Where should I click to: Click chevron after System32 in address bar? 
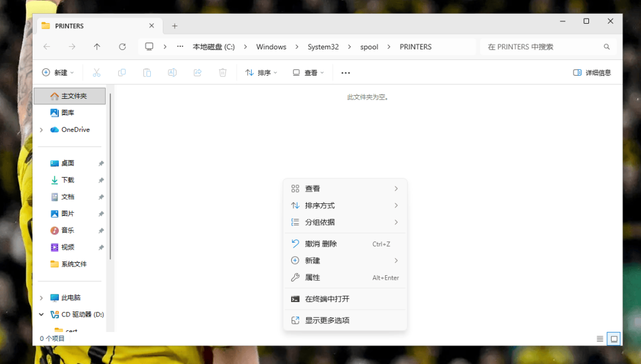click(x=349, y=47)
